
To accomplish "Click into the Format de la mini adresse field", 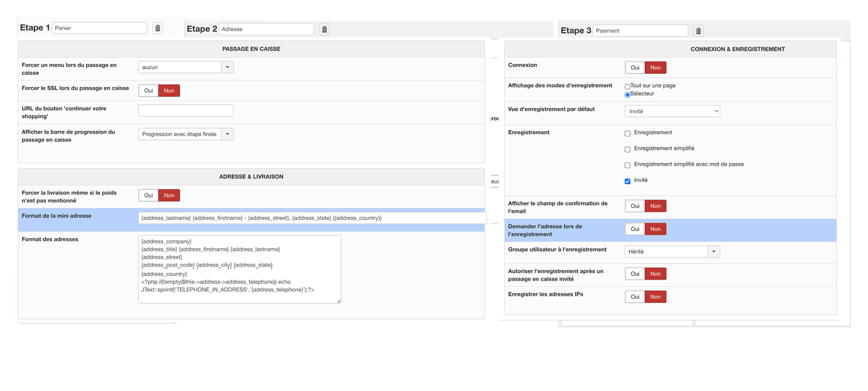I will tap(312, 218).
